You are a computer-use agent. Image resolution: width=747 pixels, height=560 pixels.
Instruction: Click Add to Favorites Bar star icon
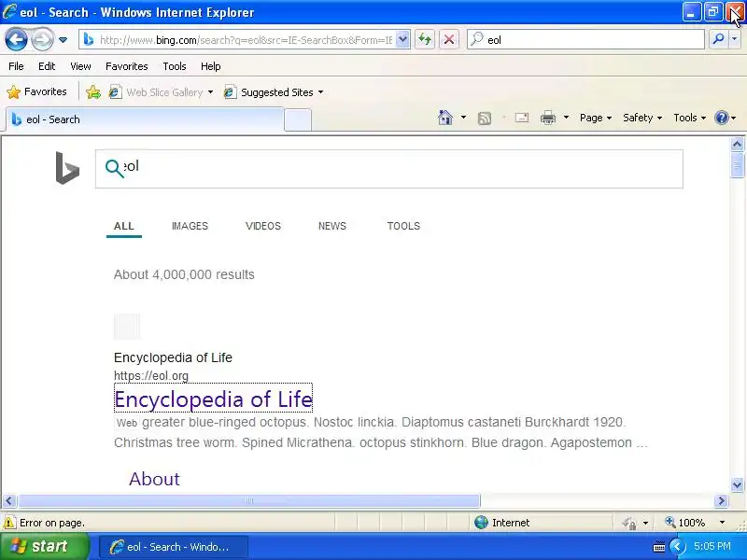tap(93, 91)
